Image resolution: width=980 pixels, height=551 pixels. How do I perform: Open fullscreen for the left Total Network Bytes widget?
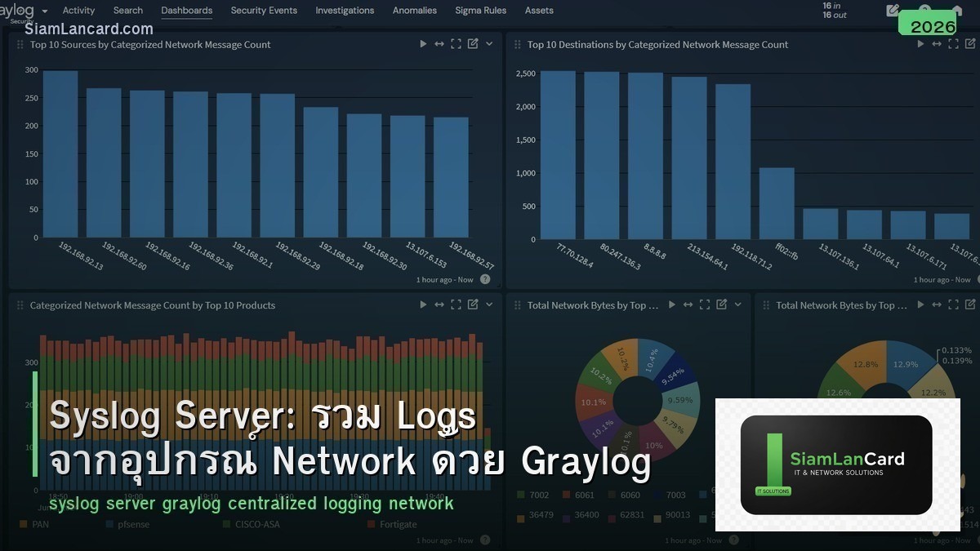tap(705, 304)
